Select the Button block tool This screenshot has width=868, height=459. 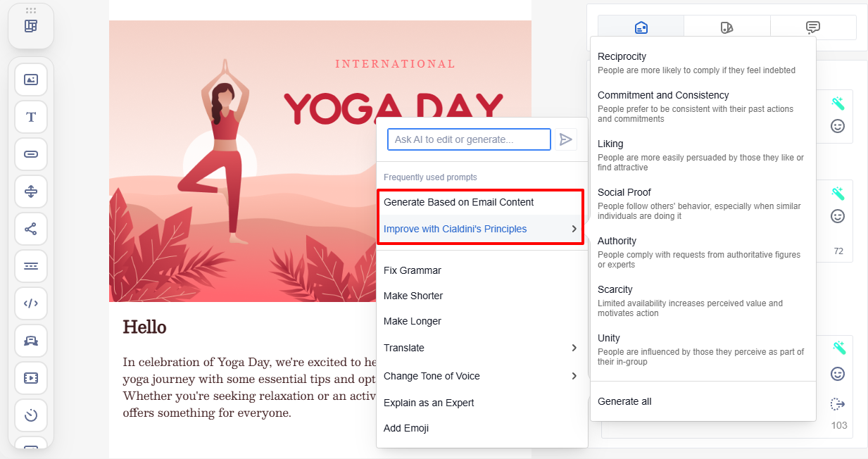[31, 154]
